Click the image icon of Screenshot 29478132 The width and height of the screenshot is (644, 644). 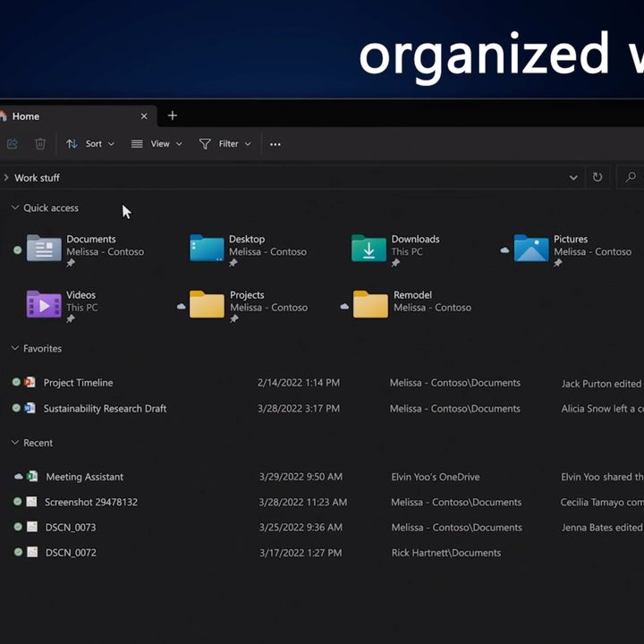point(31,502)
